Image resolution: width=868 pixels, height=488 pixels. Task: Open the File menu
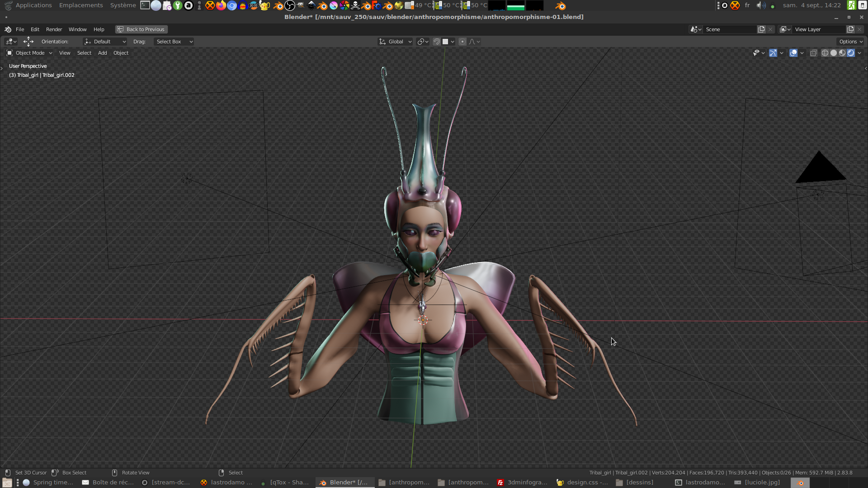[20, 29]
